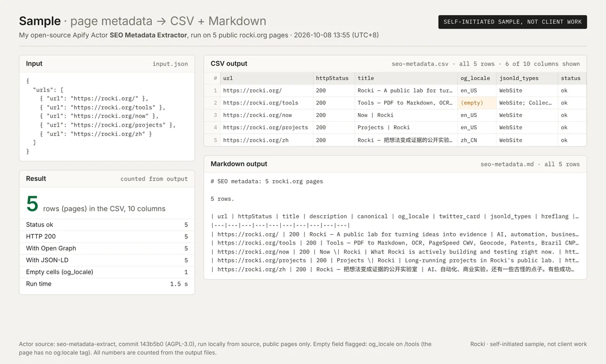Select the https://rocki.org/tools cell in CSV table
The height and width of the screenshot is (364, 606).
pos(267,103)
